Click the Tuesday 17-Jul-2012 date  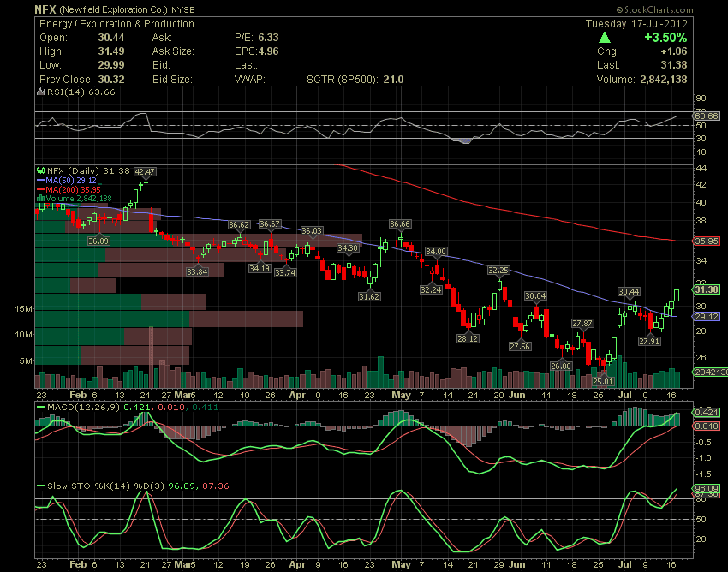pyautogui.click(x=636, y=24)
